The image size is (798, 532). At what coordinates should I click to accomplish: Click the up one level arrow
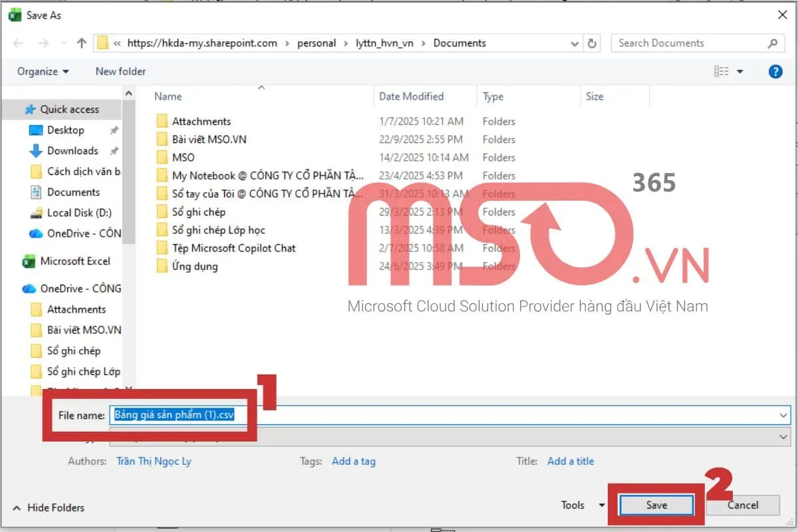(x=81, y=43)
